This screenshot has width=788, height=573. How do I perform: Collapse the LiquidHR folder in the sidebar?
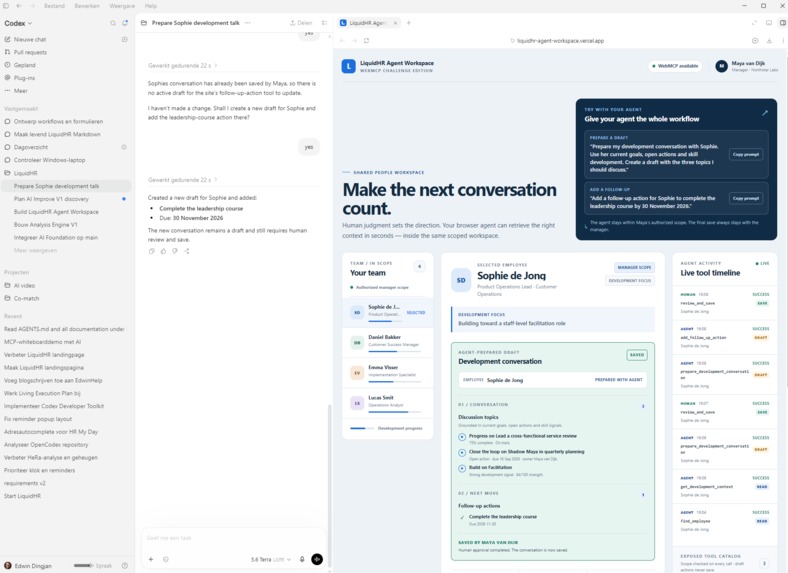pos(25,173)
